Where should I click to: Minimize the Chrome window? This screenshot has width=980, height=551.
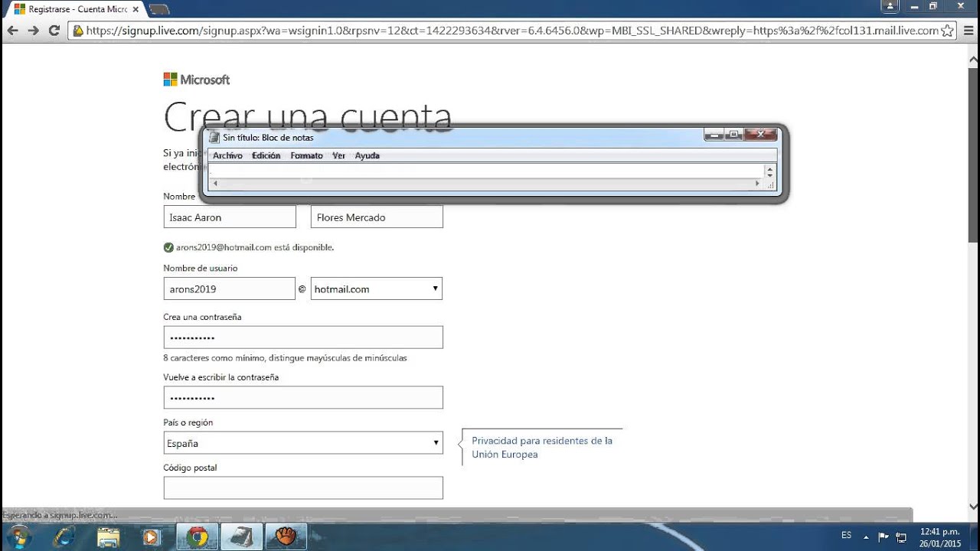913,6
